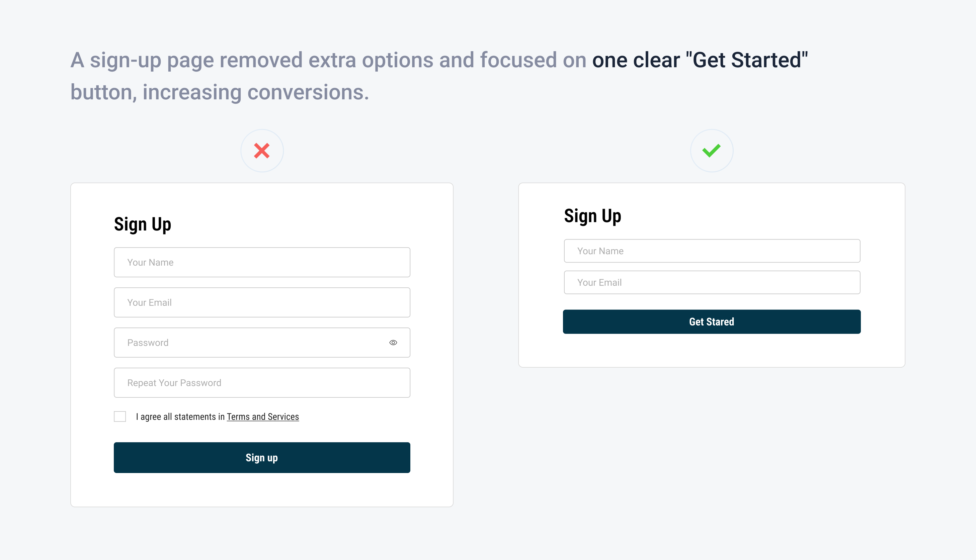
Task: Focus Your Name field in green-check form
Action: [712, 251]
